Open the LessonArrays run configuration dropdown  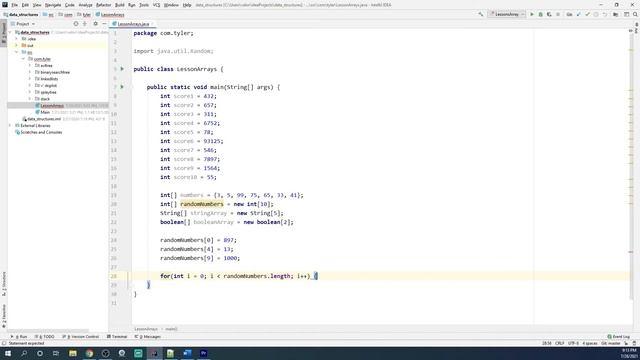click(507, 14)
